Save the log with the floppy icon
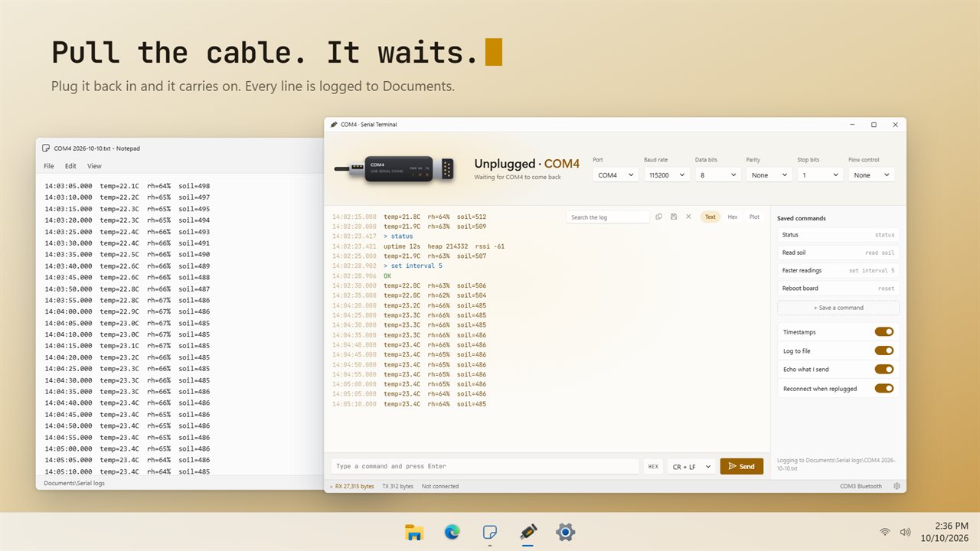This screenshot has height=551, width=980. [x=673, y=217]
